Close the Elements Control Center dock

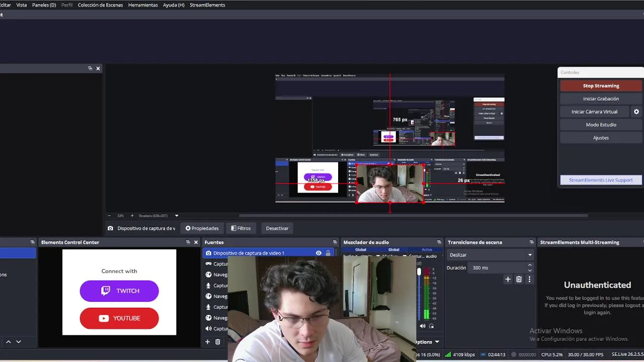click(x=196, y=242)
